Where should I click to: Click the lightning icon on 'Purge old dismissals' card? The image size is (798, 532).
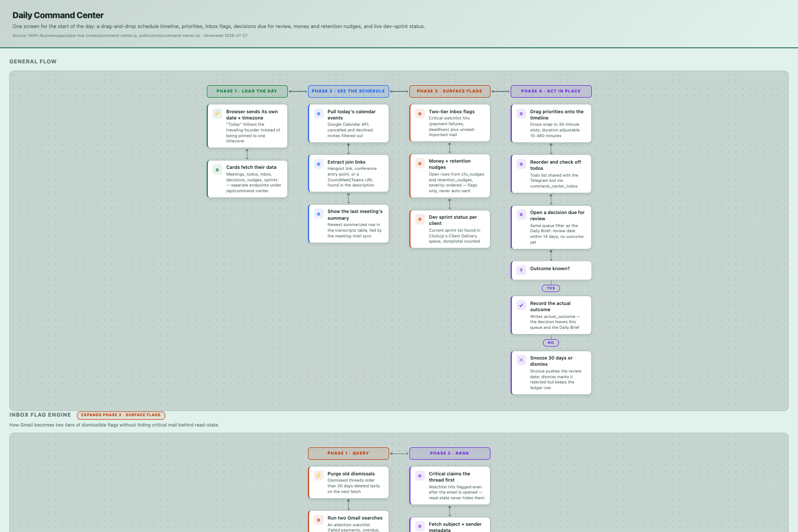318,475
